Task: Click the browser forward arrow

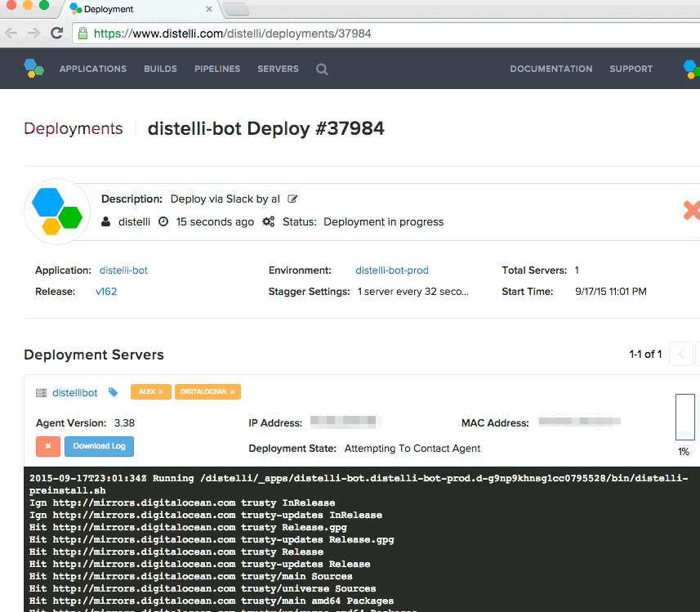Action: pyautogui.click(x=34, y=33)
